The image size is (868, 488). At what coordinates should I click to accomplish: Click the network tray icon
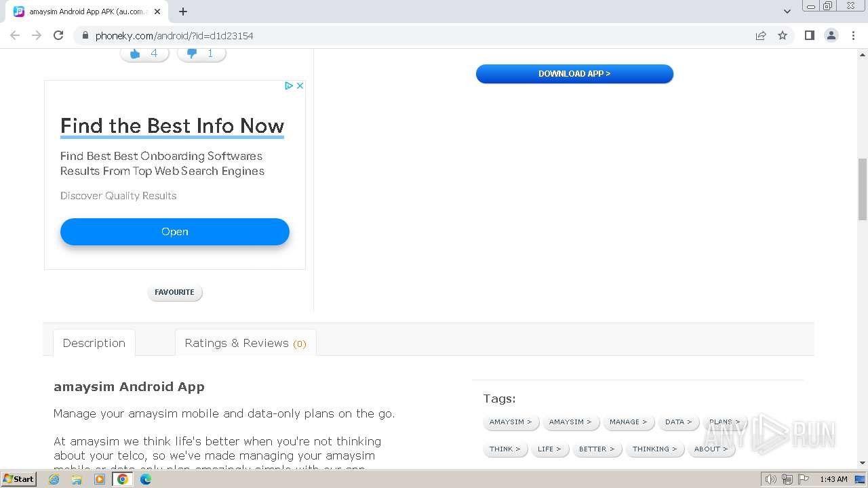coord(787,479)
